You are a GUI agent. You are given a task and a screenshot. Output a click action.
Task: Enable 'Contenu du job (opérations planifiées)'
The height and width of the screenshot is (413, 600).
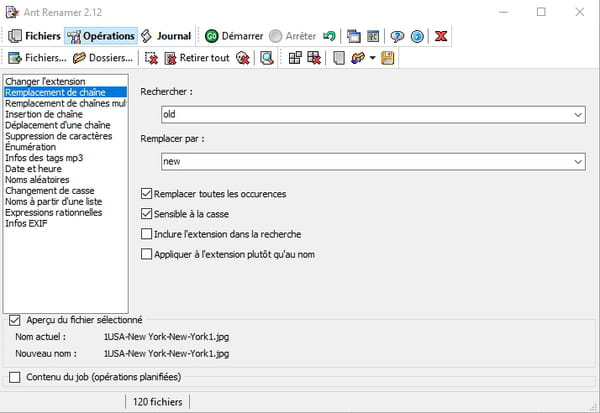click(15, 377)
